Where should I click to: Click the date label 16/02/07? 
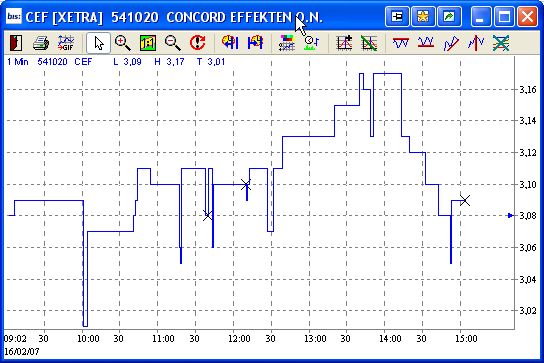(x=22, y=352)
